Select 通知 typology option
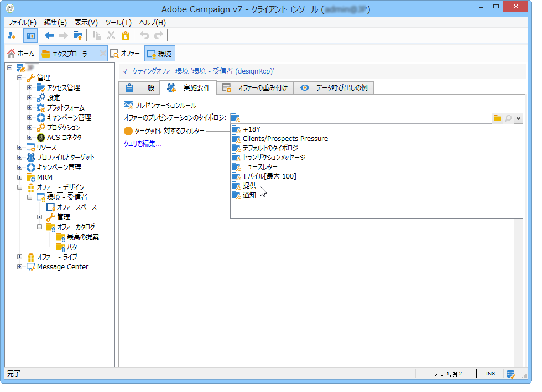Screen dimensions: 542x392 coord(377,195)
